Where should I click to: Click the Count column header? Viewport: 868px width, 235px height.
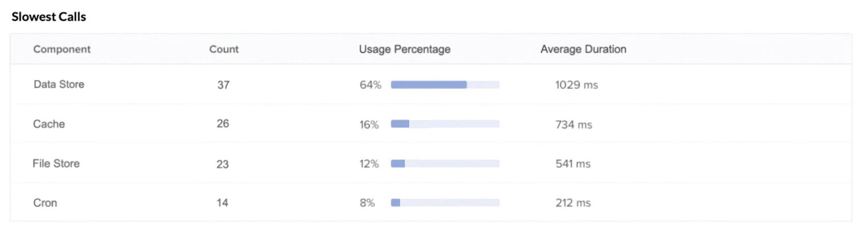coord(224,49)
